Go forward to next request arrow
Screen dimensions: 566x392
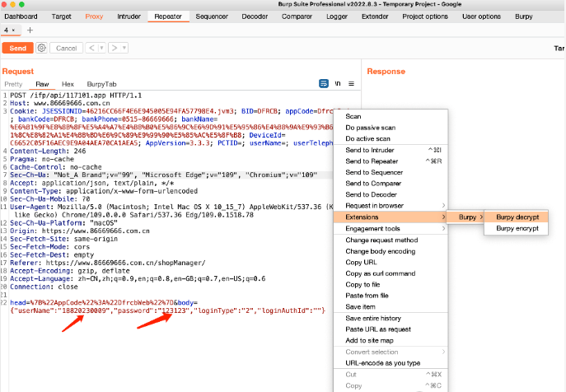click(x=115, y=48)
